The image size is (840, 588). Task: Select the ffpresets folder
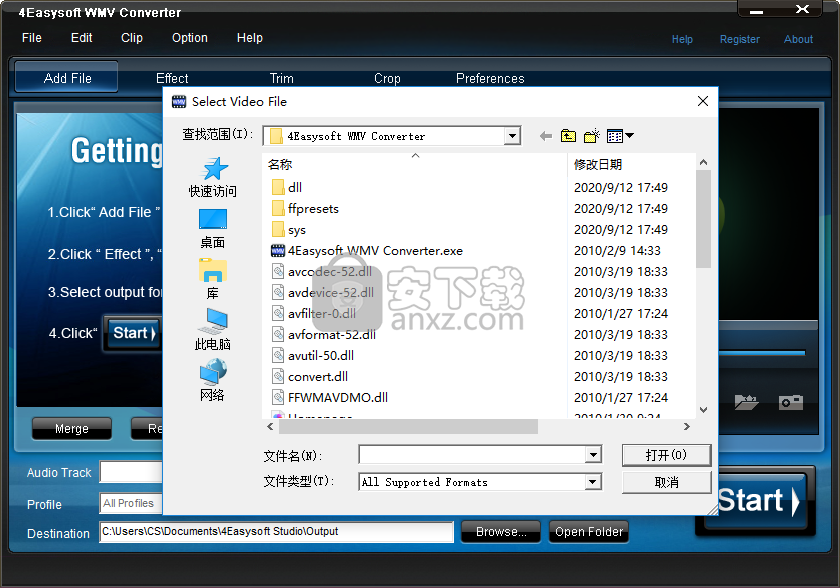[x=305, y=208]
